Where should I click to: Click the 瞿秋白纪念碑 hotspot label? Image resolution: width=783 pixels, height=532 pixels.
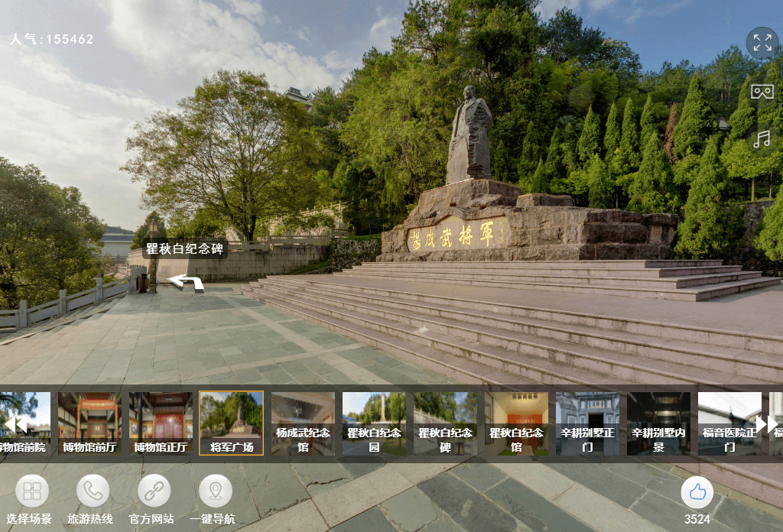coord(185,248)
